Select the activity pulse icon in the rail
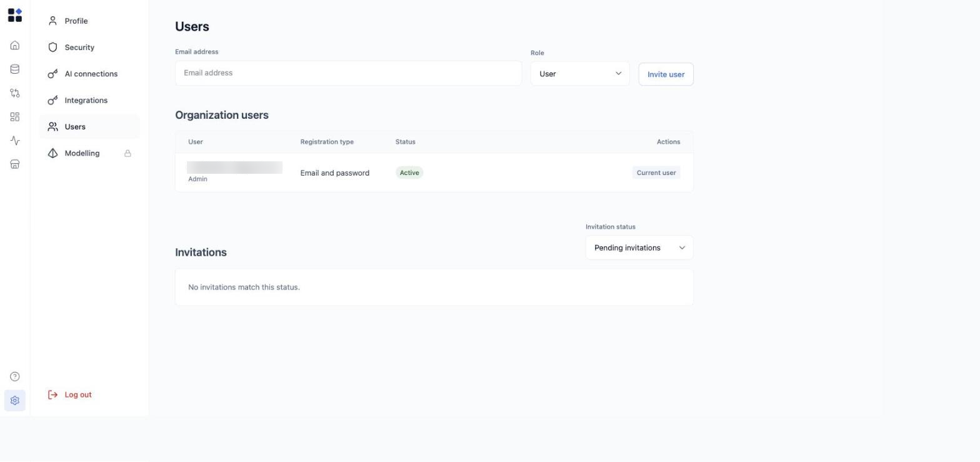Image resolution: width=980 pixels, height=462 pixels. (15, 141)
